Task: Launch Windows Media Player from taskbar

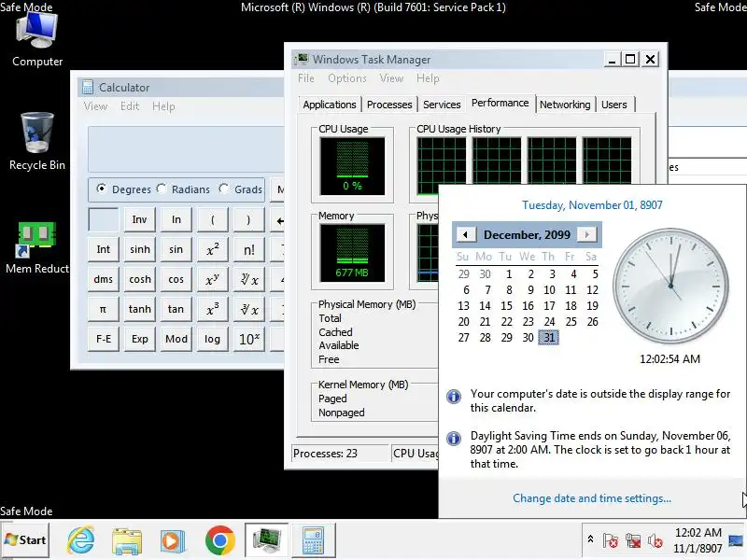Action: tap(172, 540)
